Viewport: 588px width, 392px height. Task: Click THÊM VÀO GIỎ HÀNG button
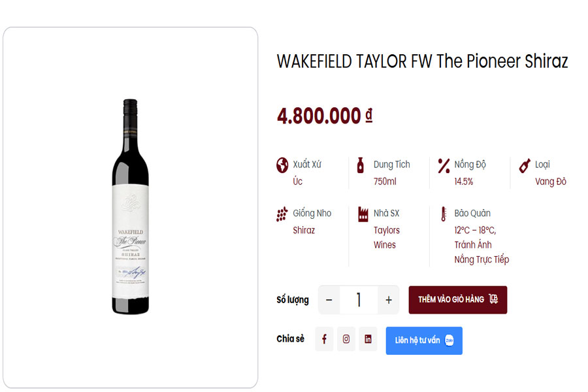click(457, 299)
